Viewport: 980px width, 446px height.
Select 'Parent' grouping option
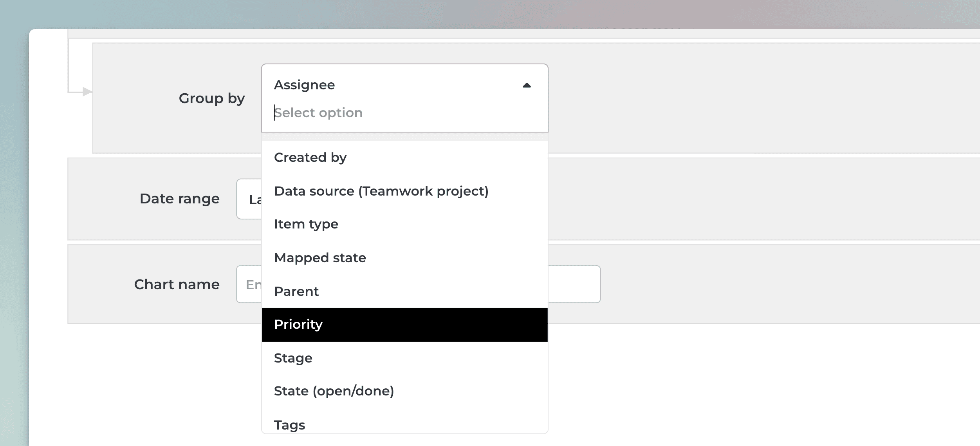click(296, 292)
